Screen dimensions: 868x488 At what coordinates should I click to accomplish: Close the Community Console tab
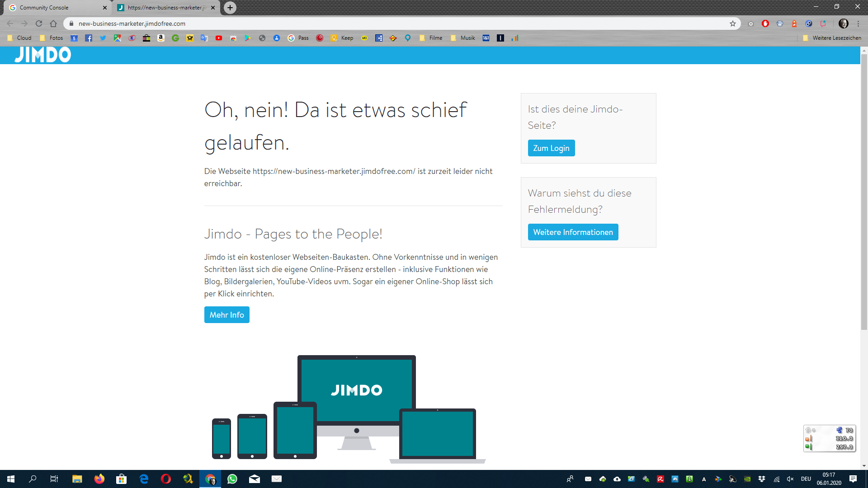[105, 8]
